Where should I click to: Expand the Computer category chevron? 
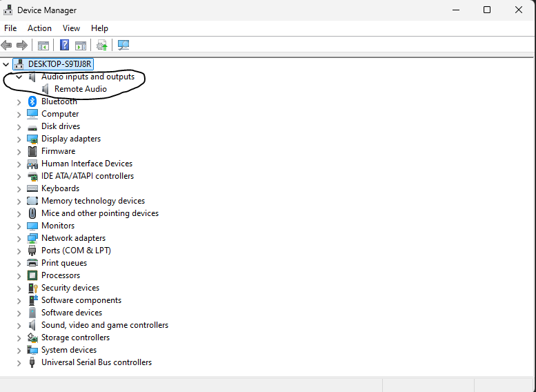19,115
